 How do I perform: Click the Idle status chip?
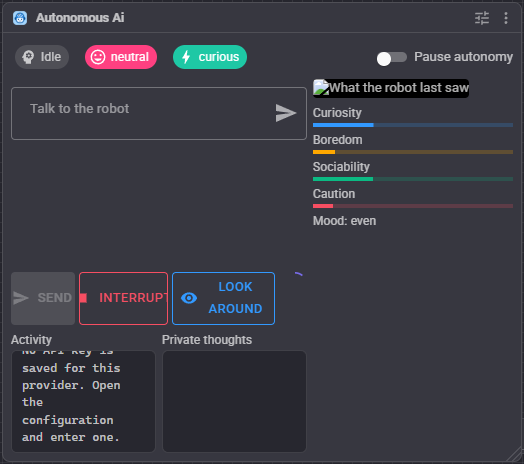click(x=42, y=57)
